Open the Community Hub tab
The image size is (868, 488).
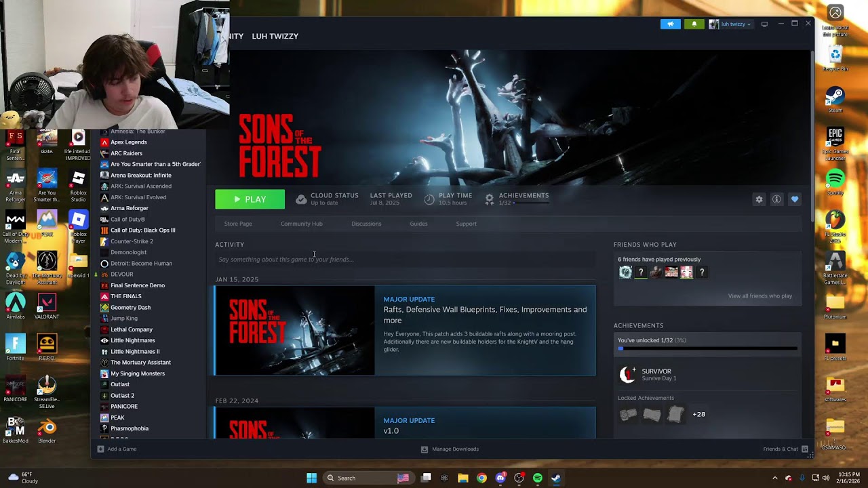tap(302, 224)
